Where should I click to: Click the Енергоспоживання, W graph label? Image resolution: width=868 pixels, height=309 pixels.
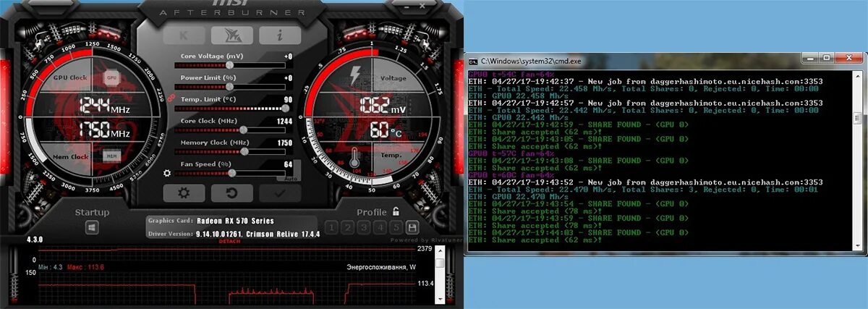(x=382, y=267)
